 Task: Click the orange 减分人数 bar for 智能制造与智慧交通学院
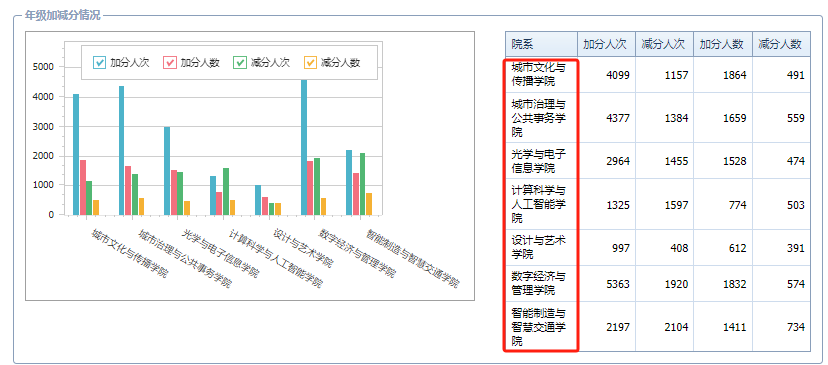click(369, 204)
